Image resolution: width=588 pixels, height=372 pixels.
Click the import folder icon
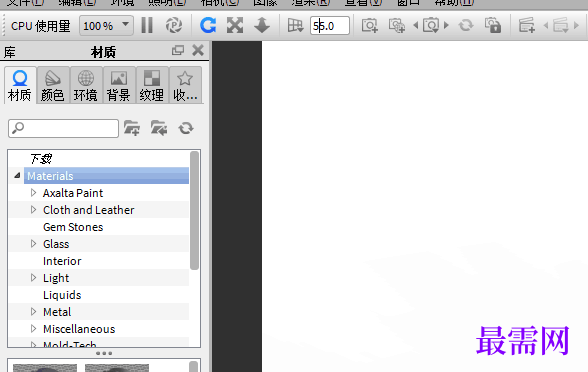click(x=159, y=128)
